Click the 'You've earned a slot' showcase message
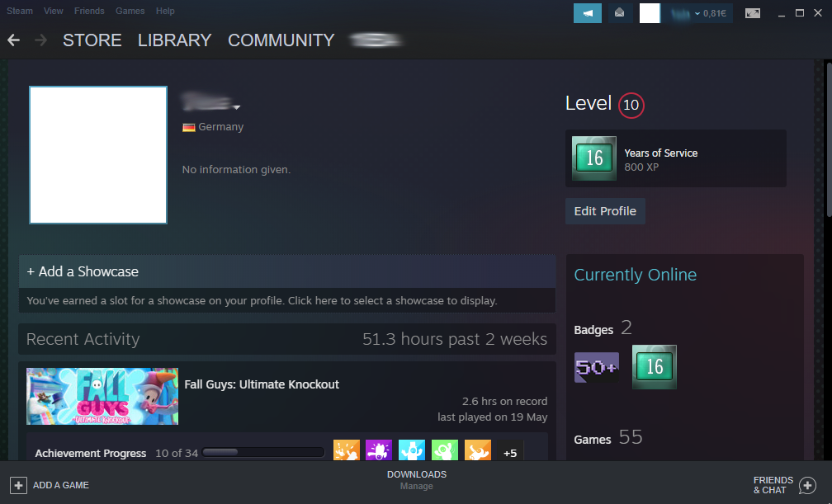 (x=262, y=301)
